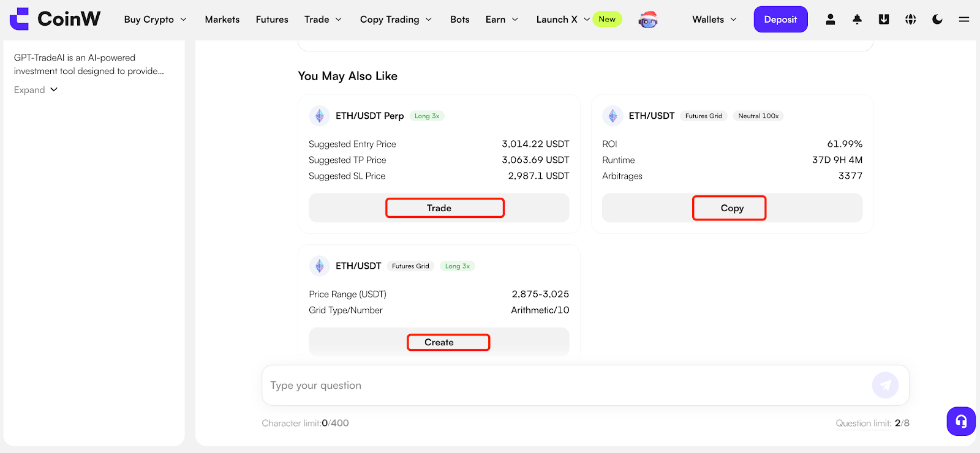980x453 pixels.
Task: Expand the Copy Trading dropdown
Action: pyautogui.click(x=396, y=20)
